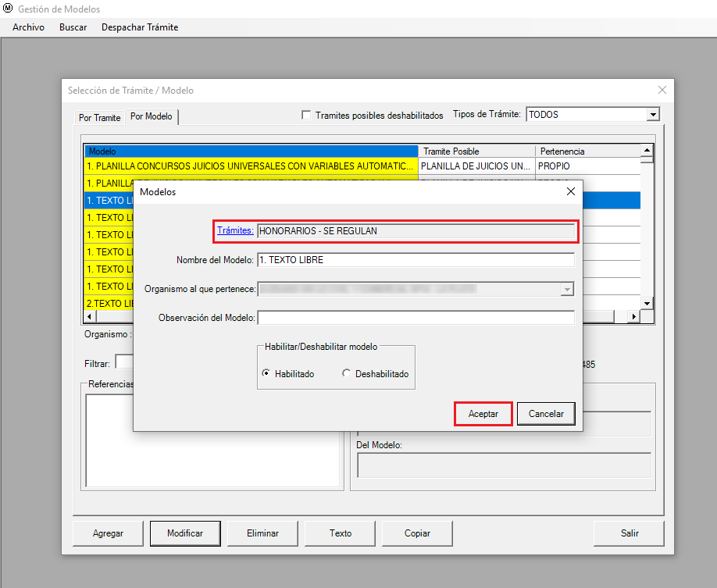717x588 pixels.
Task: Click the Nombre del Modelo field
Action: tap(416, 260)
